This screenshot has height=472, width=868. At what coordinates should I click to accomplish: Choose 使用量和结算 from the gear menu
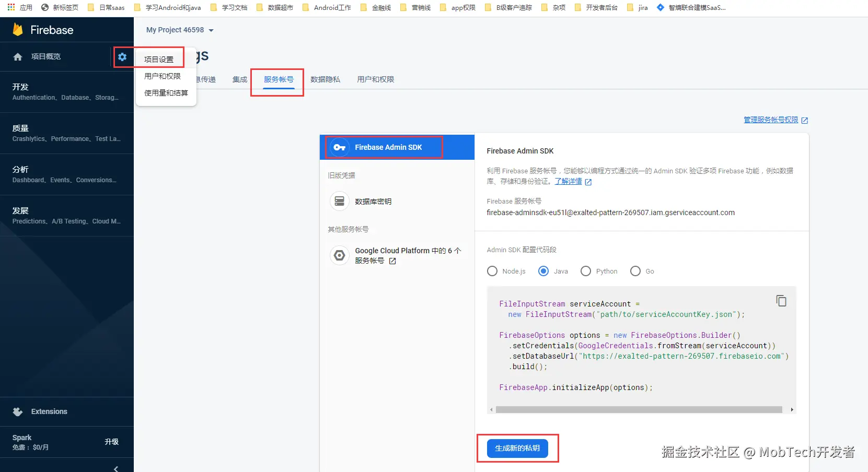click(x=166, y=93)
